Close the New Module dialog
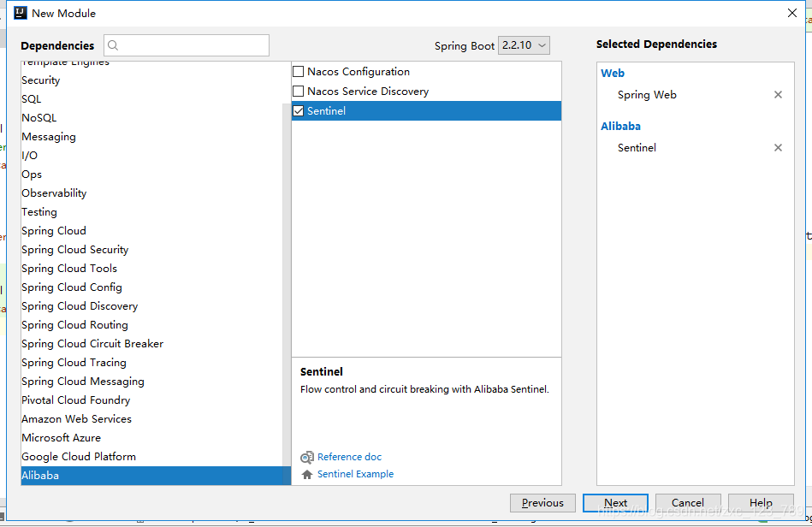This screenshot has width=812, height=527. coord(792,13)
